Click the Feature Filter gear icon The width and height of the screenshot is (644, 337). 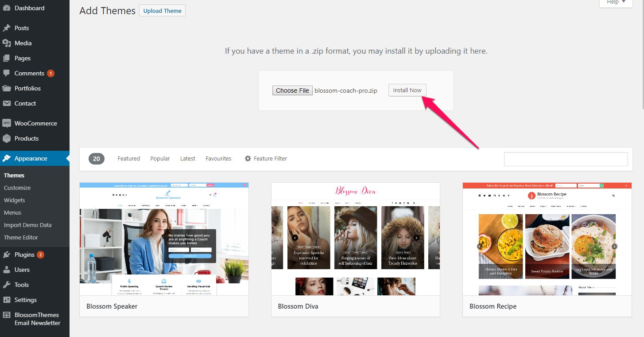[x=248, y=158]
